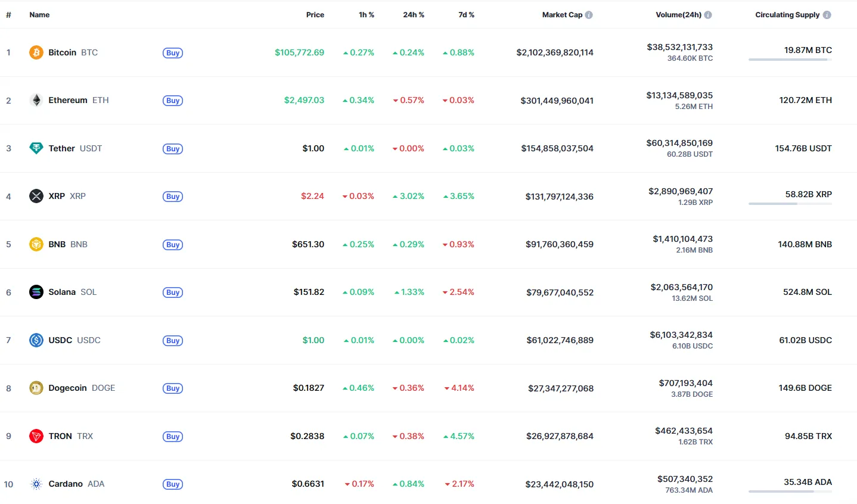Image resolution: width=857 pixels, height=504 pixels.
Task: Open the Volume(24h) info icon
Action: pyautogui.click(x=708, y=15)
